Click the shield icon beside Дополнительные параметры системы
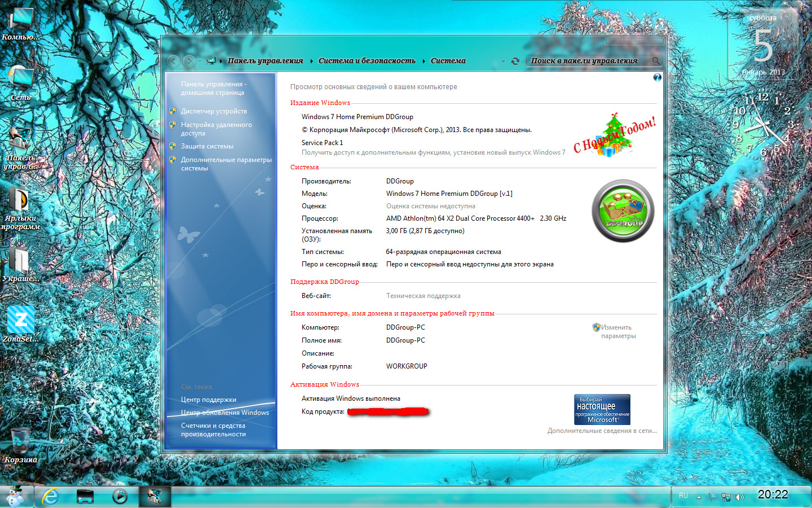The image size is (812, 508). point(173,160)
